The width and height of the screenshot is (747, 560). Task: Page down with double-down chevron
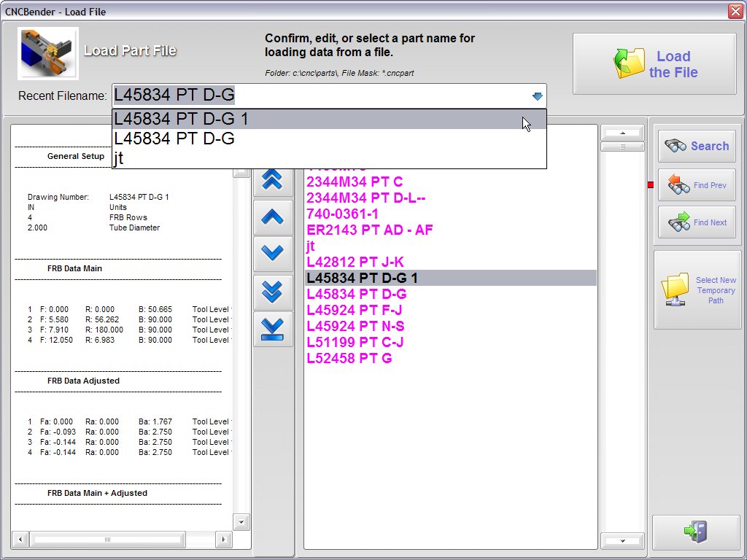[x=272, y=291]
